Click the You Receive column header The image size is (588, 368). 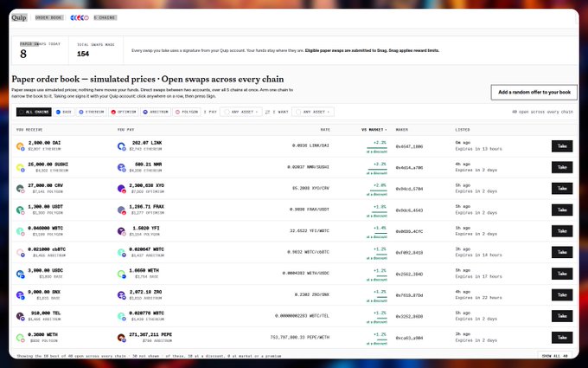coord(29,130)
